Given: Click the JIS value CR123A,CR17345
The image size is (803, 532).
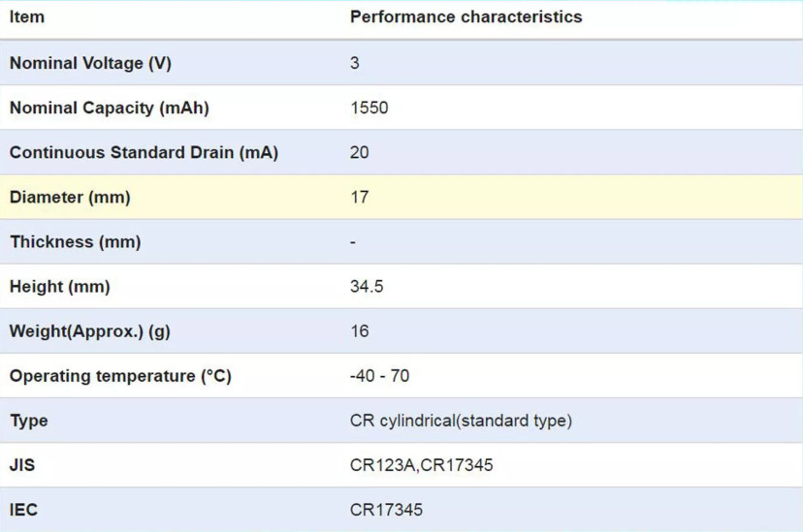Looking at the screenshot, I should (x=422, y=465).
